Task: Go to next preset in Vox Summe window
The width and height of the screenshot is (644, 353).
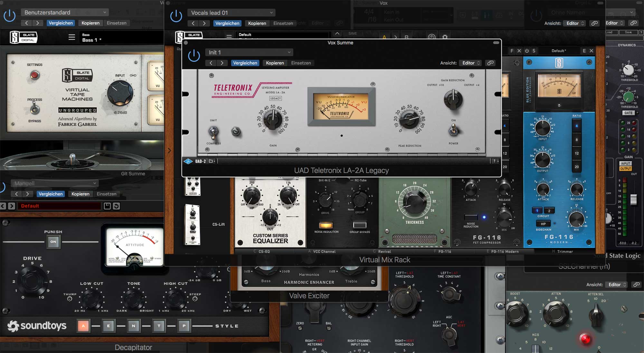Action: pos(222,63)
